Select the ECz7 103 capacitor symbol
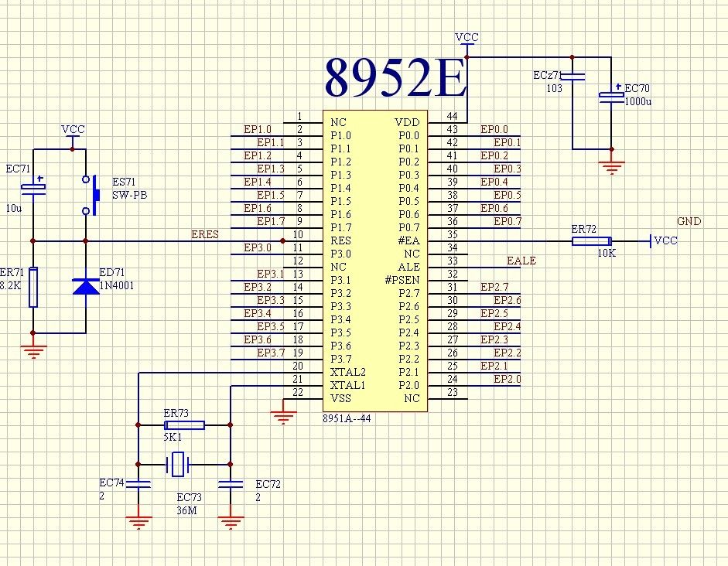The image size is (728, 566). [x=572, y=77]
